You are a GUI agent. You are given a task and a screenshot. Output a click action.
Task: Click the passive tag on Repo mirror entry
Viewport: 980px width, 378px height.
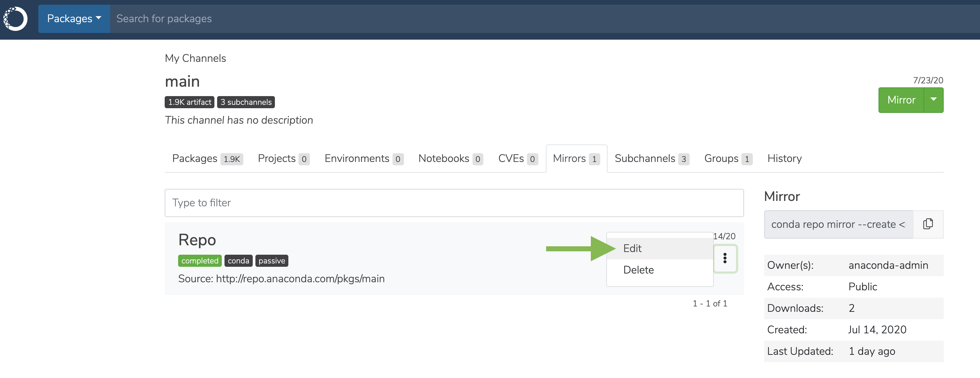click(272, 260)
